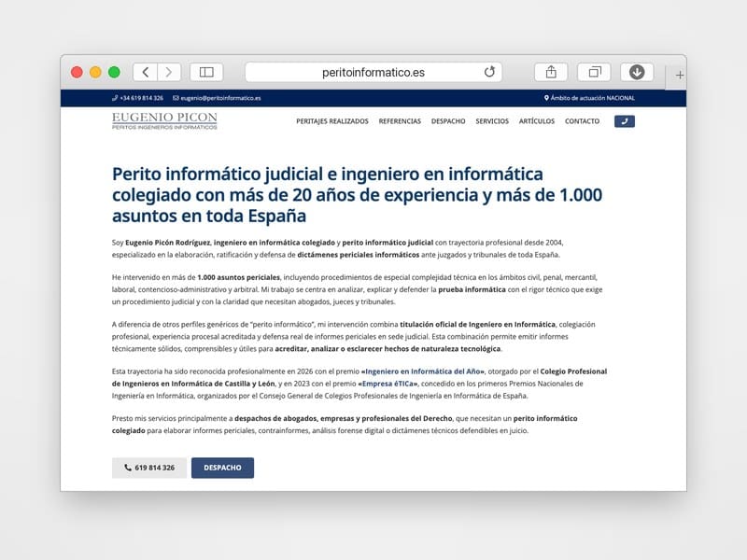The width and height of the screenshot is (747, 560).
Task: Minimize the window with the yellow button
Action: [95, 73]
